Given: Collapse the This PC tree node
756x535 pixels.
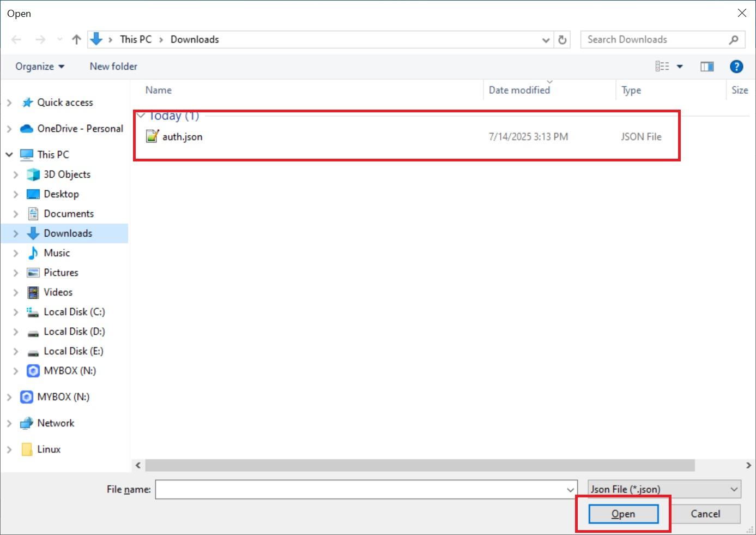Looking at the screenshot, I should [x=9, y=155].
